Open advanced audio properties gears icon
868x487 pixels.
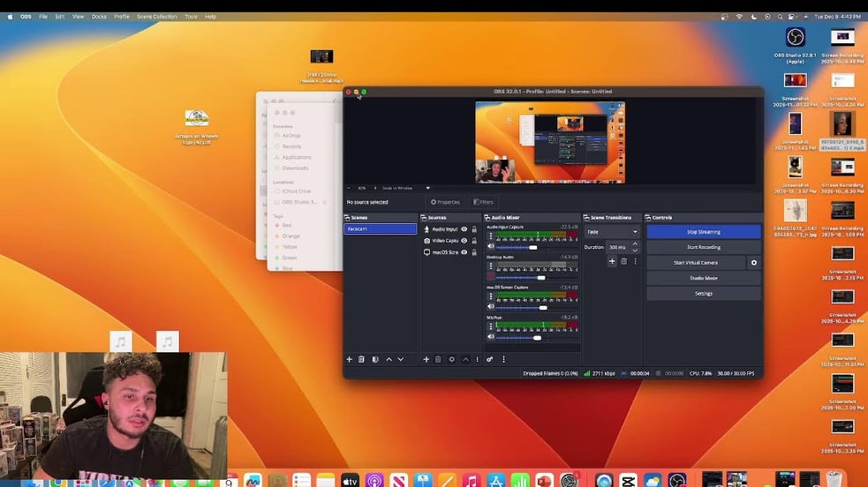[x=490, y=359]
